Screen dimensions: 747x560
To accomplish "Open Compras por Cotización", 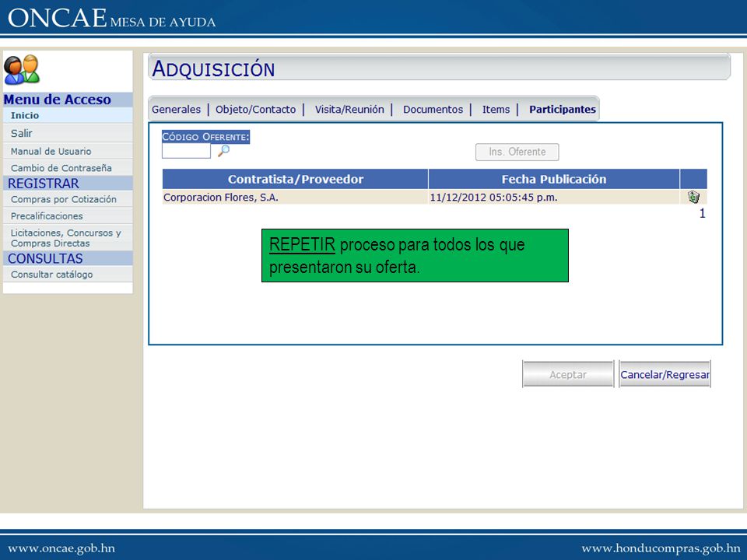I will 68,200.
